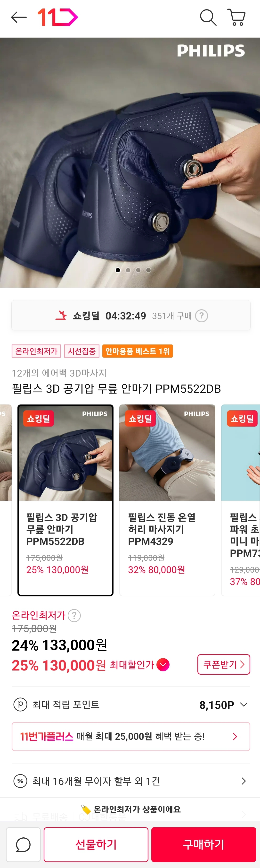Select the 허리 마사지기 PPM4329 product card
Screen dimensions: 260x868
click(x=167, y=500)
